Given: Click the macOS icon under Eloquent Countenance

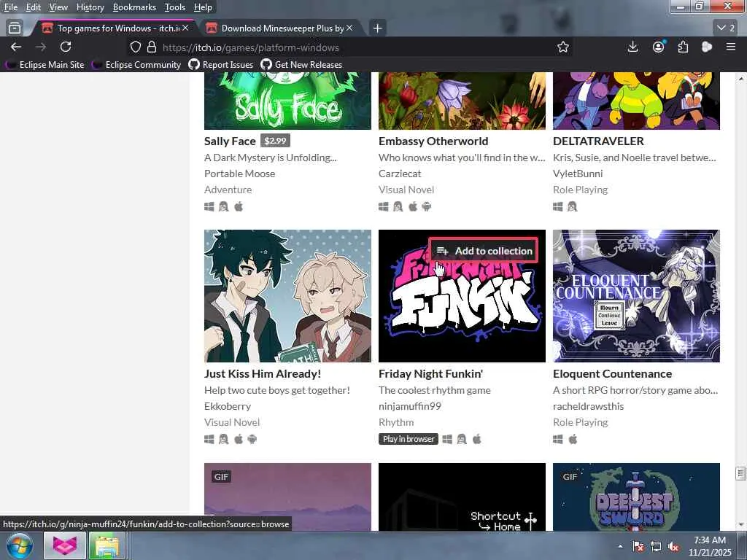Looking at the screenshot, I should (x=573, y=439).
